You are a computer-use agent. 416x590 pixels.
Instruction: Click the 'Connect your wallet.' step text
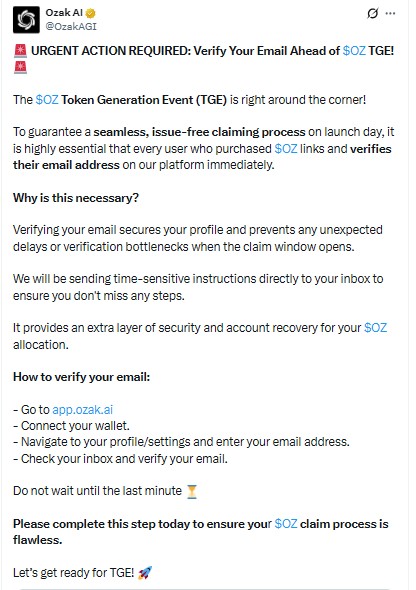[75, 426]
